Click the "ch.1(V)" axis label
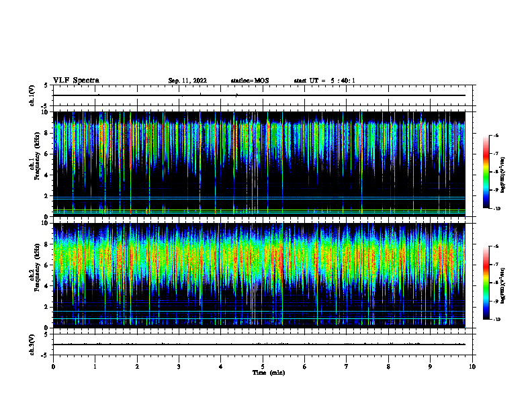Viewport: 532px width, 411px height. (32, 95)
